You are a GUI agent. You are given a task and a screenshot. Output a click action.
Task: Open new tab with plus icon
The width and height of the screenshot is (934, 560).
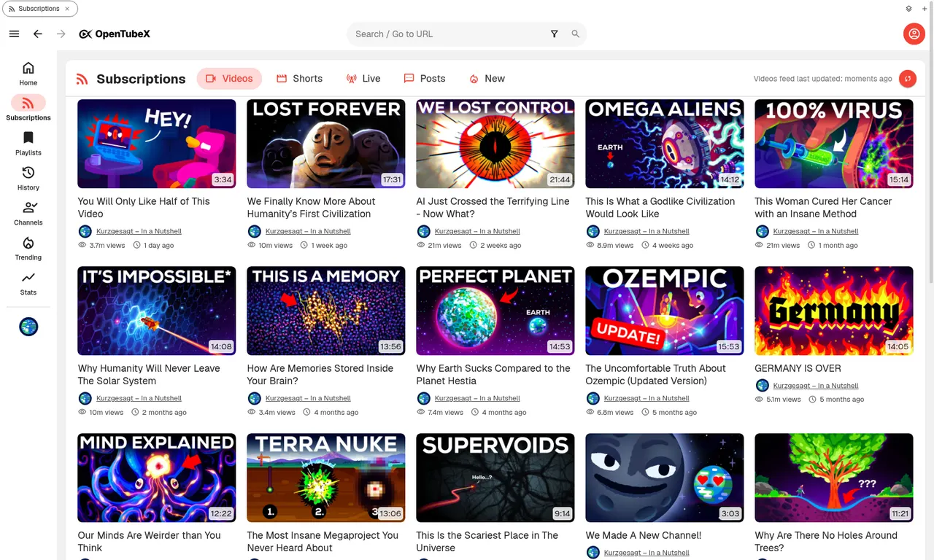coord(924,9)
